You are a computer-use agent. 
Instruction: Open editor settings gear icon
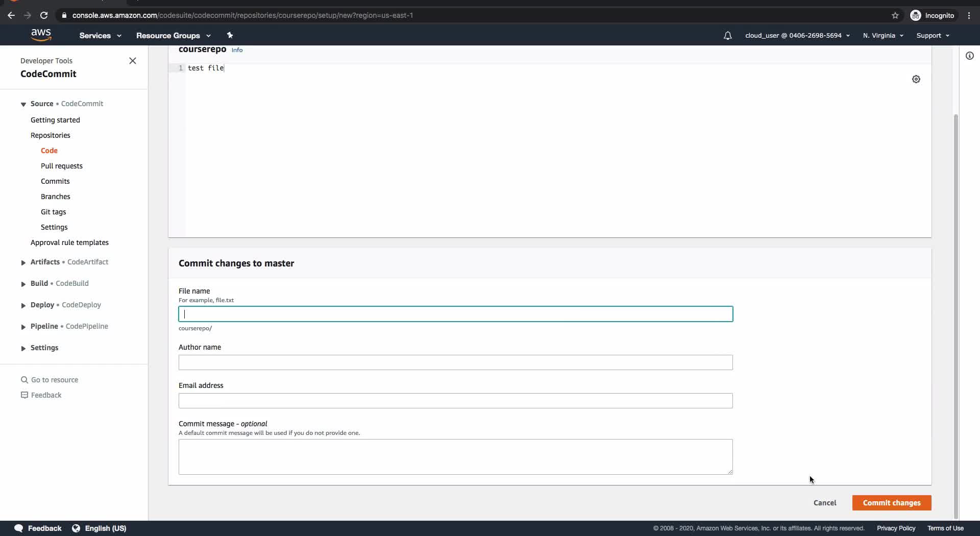916,79
